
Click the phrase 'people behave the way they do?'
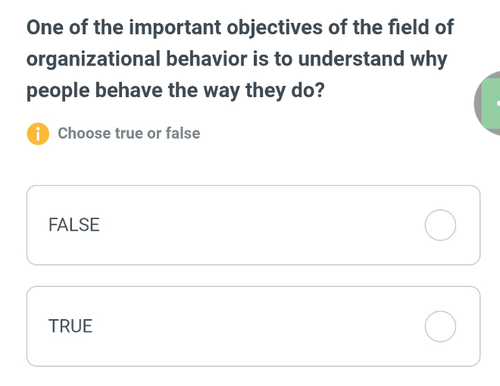click(x=175, y=91)
